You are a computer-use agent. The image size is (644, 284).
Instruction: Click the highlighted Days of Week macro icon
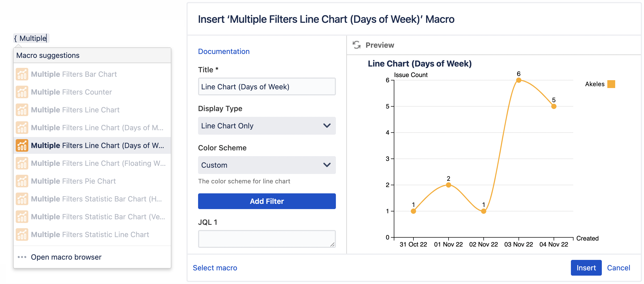pos(22,145)
